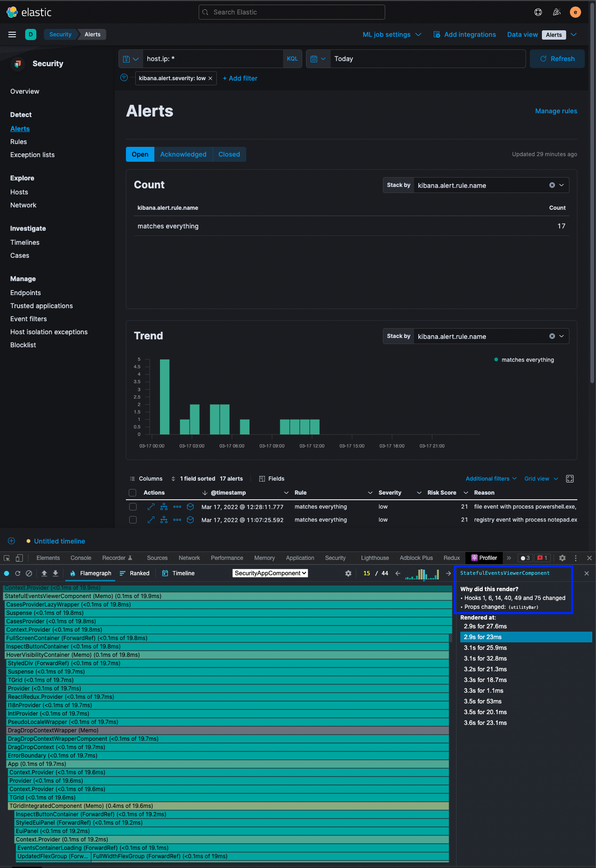Remove the kibana.alert.severity: low filter

pos(210,78)
